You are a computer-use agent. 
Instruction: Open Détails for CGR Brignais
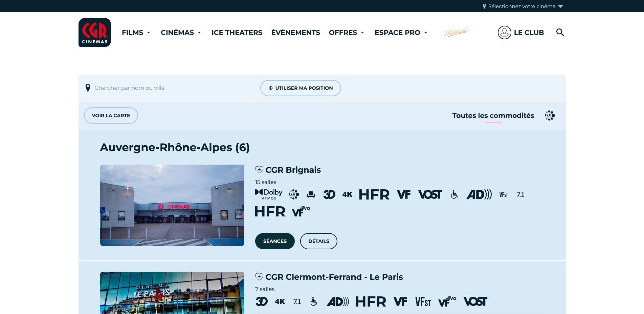[x=319, y=241]
